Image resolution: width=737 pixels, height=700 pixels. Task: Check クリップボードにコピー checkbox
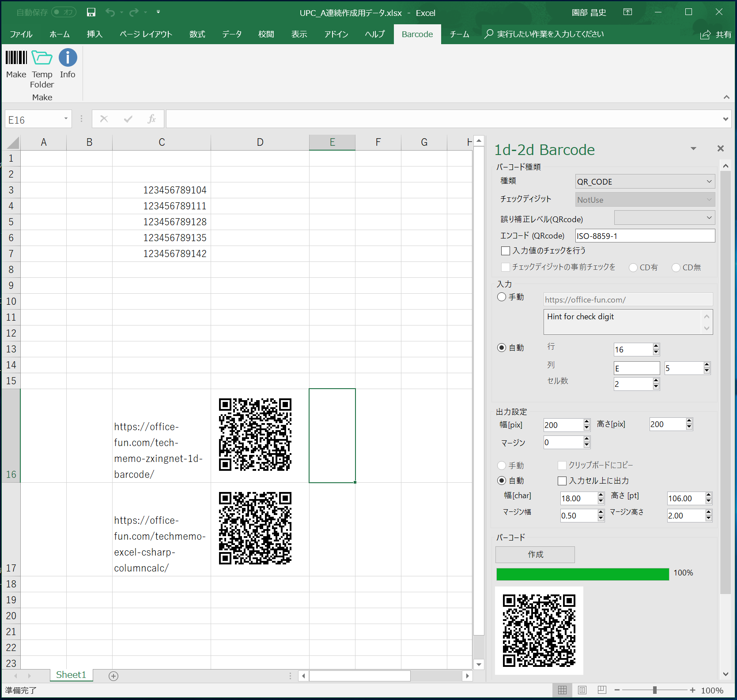click(x=562, y=465)
